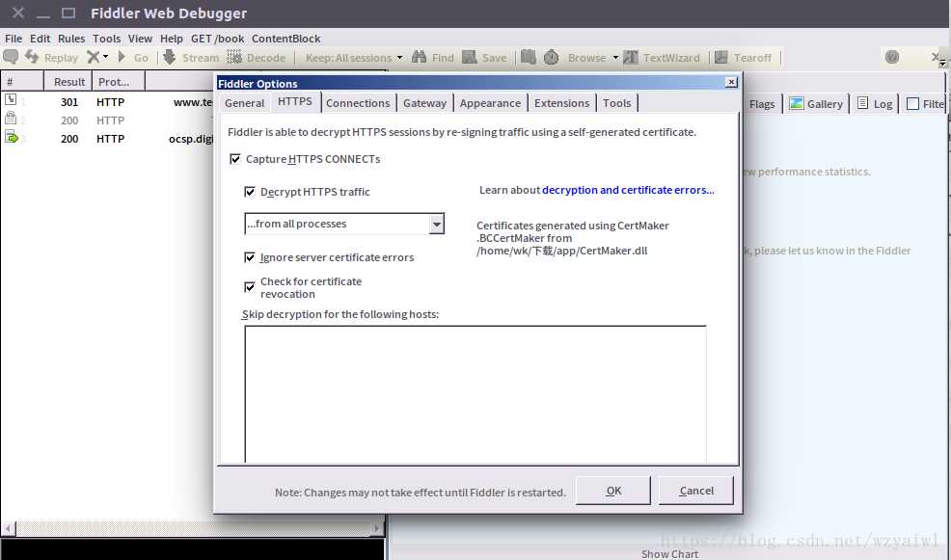Select the lock icon session 2
Viewport: 951px width, 560px height.
point(11,119)
